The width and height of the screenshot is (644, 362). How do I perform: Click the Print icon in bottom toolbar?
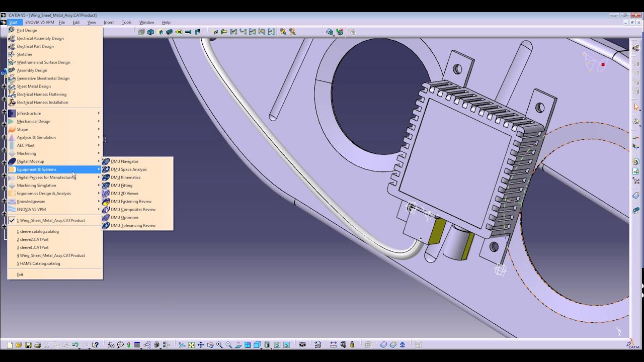tap(38, 345)
